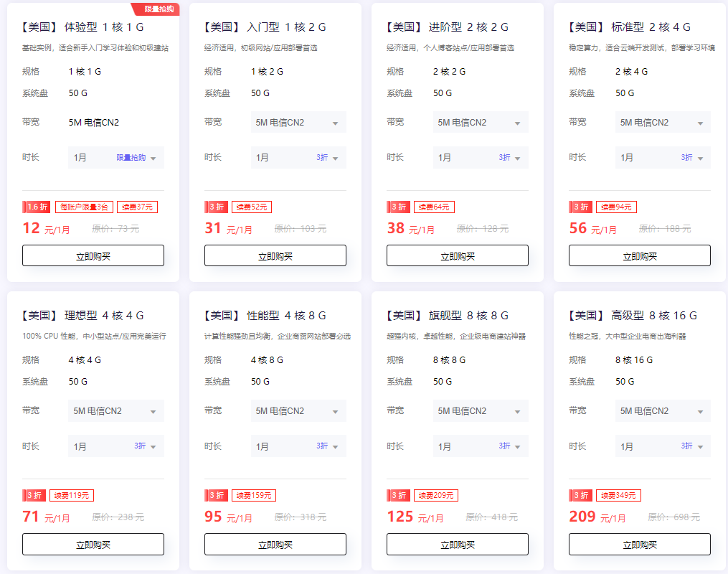Click the 每账户限量3台 tag

click(x=84, y=207)
